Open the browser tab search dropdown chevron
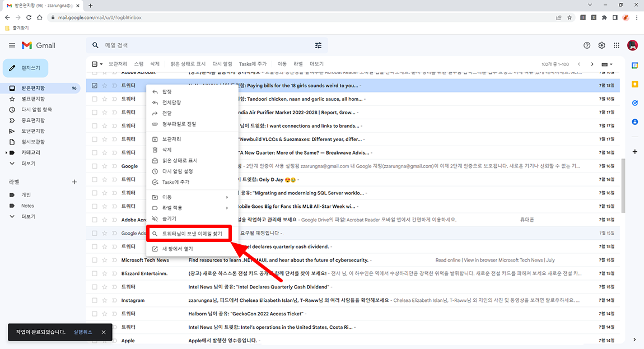Image resolution: width=644 pixels, height=349 pixels. [x=590, y=5]
